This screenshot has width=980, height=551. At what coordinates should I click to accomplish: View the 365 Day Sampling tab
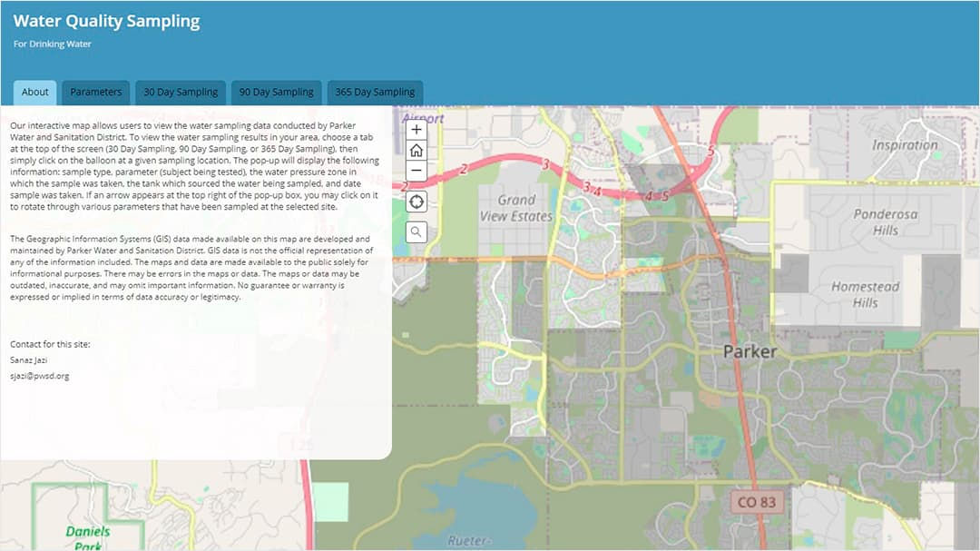pyautogui.click(x=374, y=92)
